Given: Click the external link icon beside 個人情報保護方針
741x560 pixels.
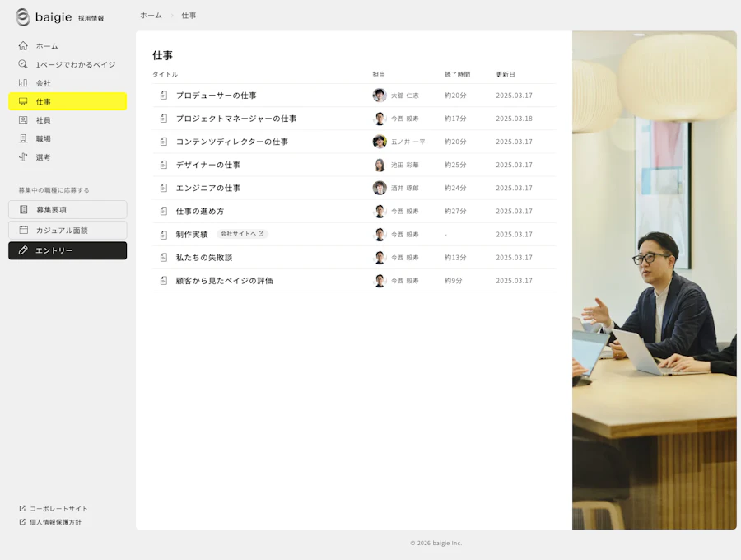Looking at the screenshot, I should (22, 522).
